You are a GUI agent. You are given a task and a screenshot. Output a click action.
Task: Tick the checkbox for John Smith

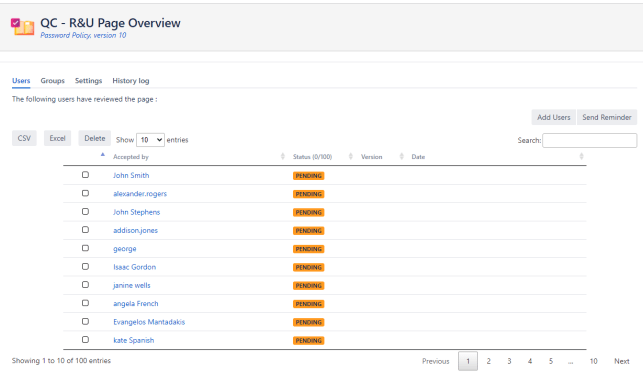pos(85,175)
